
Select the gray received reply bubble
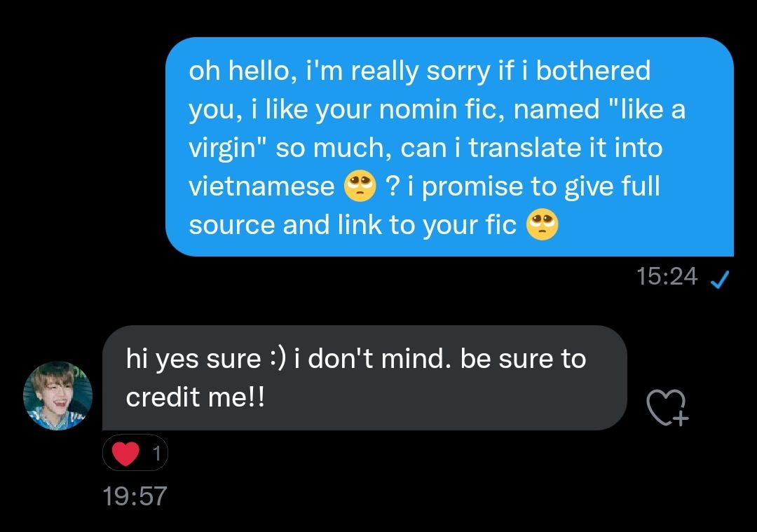coord(364,378)
